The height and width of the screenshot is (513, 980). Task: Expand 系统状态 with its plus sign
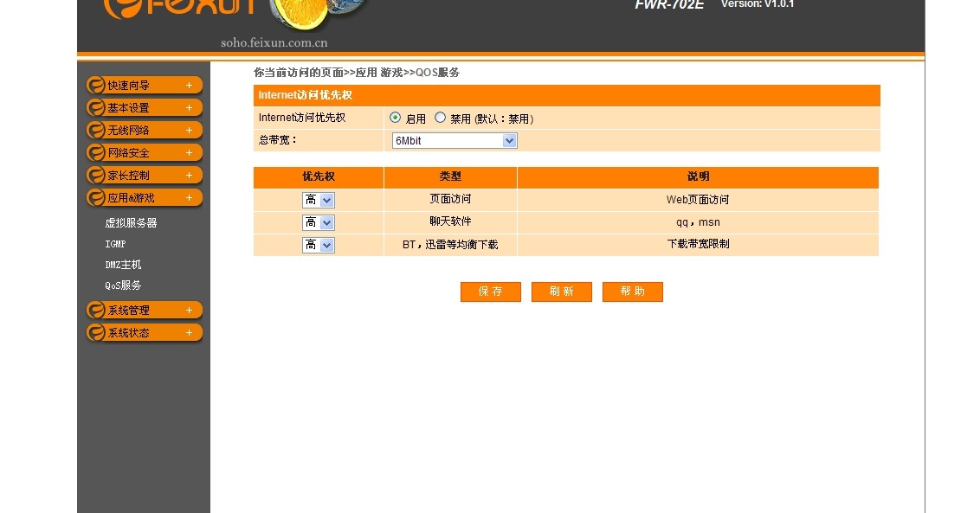189,332
